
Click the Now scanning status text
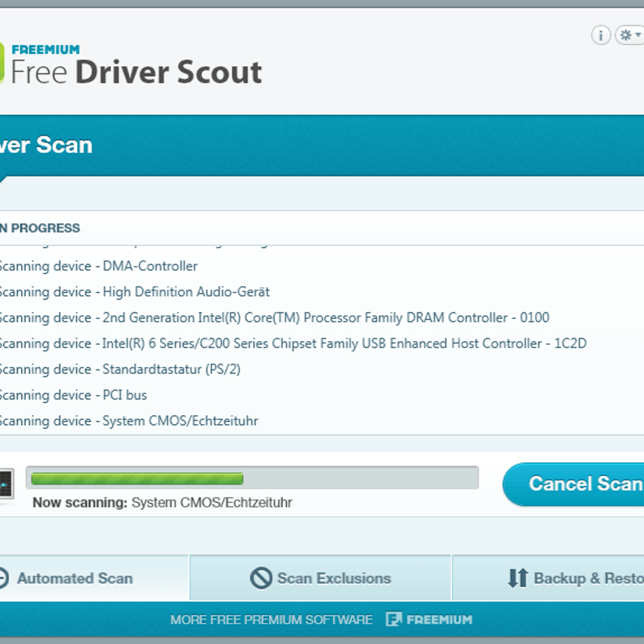pyautogui.click(x=162, y=502)
